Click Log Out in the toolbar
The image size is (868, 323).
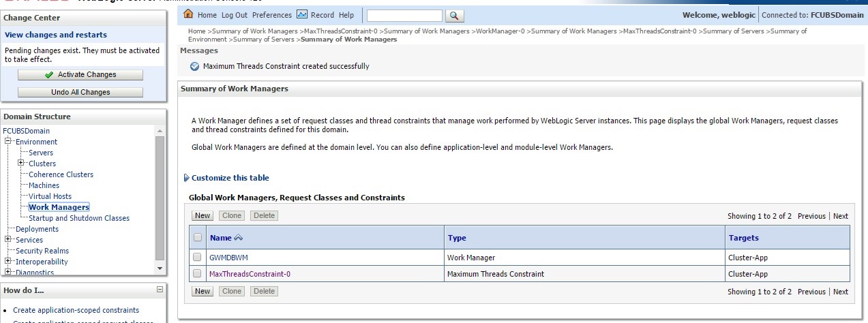coord(235,15)
